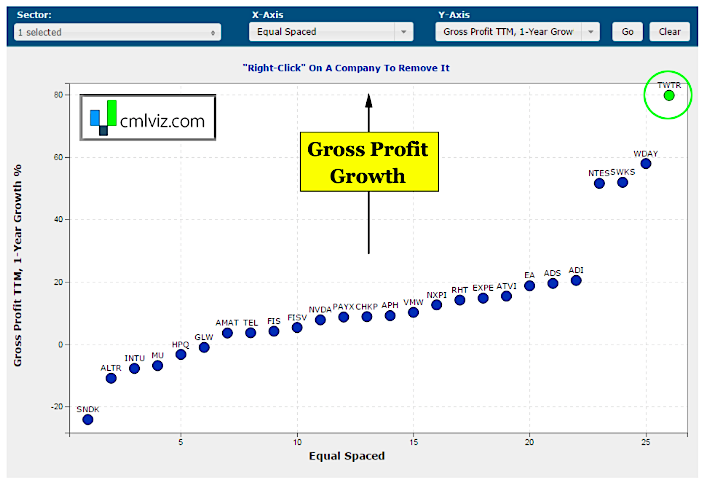706x484 pixels.
Task: Click the x-axis tick label 15
Action: coord(413,442)
